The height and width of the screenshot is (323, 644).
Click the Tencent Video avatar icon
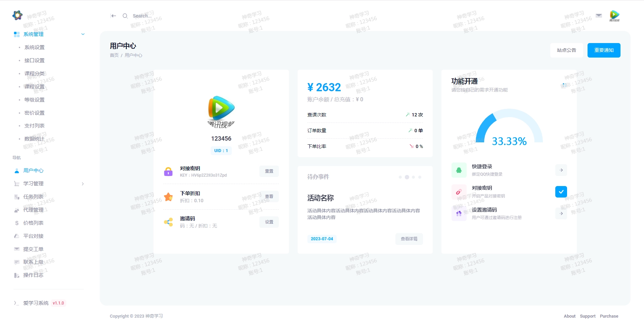click(614, 15)
